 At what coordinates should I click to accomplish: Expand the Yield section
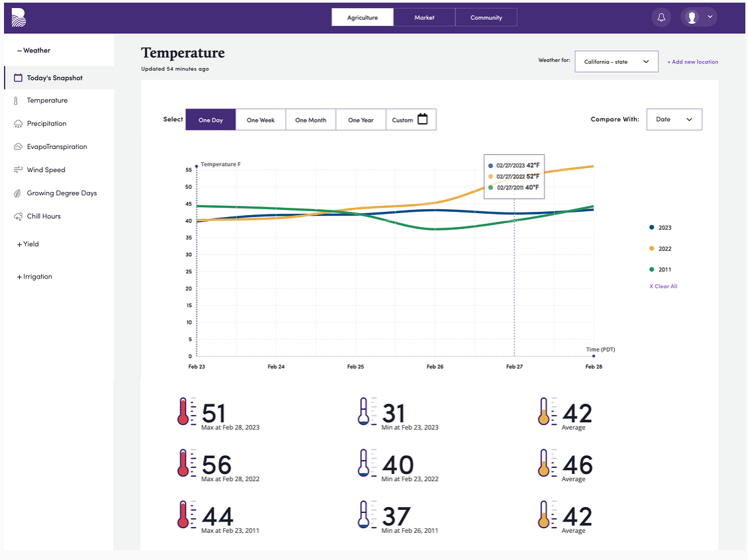coord(28,244)
